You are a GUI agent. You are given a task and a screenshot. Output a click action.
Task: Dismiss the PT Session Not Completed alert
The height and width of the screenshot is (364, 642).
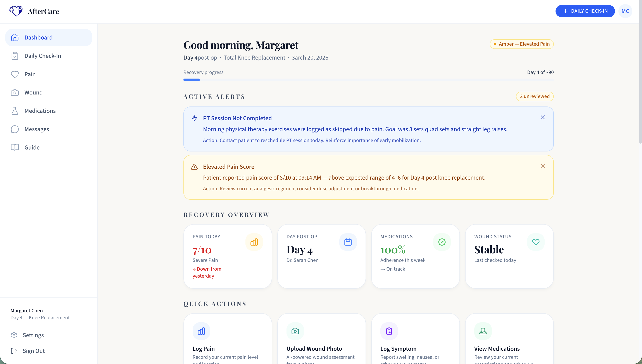542,117
